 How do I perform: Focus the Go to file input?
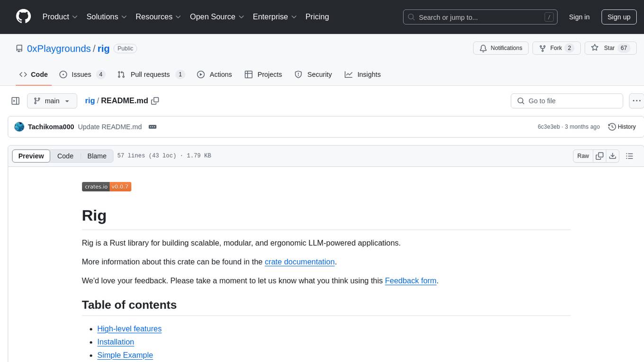click(x=567, y=101)
